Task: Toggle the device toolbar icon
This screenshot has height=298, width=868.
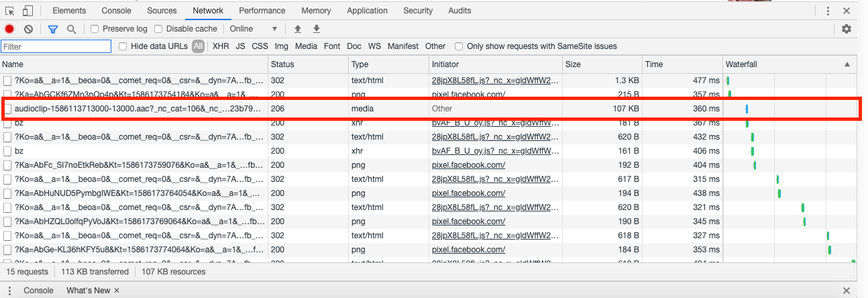Action: [x=28, y=11]
